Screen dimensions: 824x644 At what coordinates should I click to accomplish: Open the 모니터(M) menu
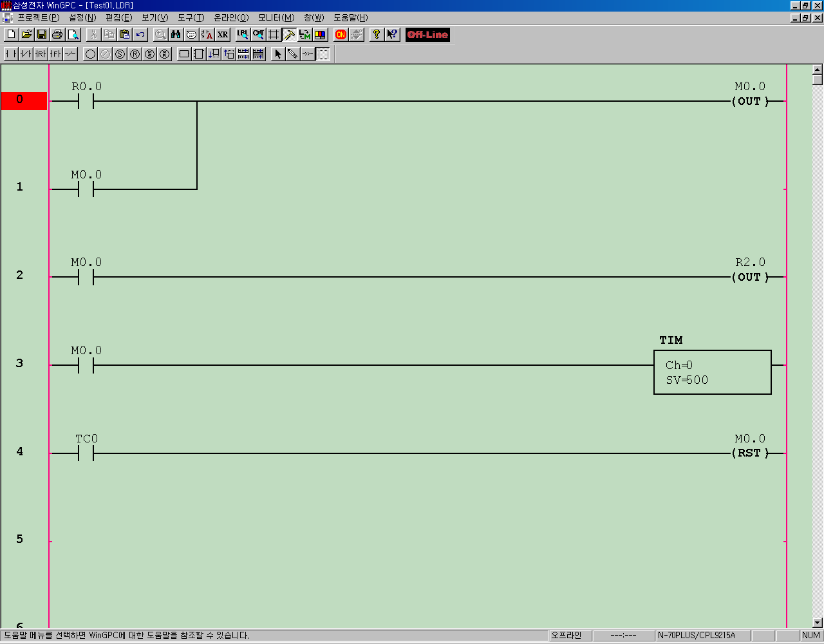point(276,17)
